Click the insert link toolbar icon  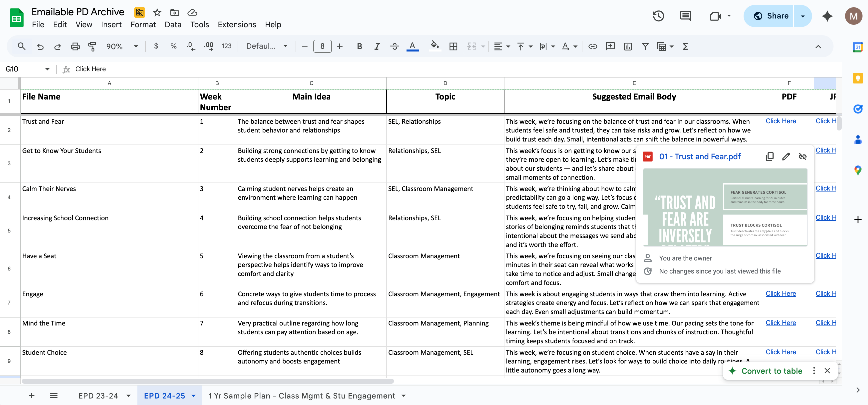[x=592, y=46]
